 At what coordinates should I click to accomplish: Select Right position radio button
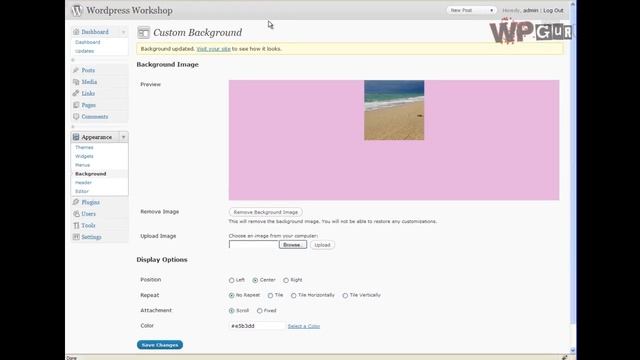point(286,280)
